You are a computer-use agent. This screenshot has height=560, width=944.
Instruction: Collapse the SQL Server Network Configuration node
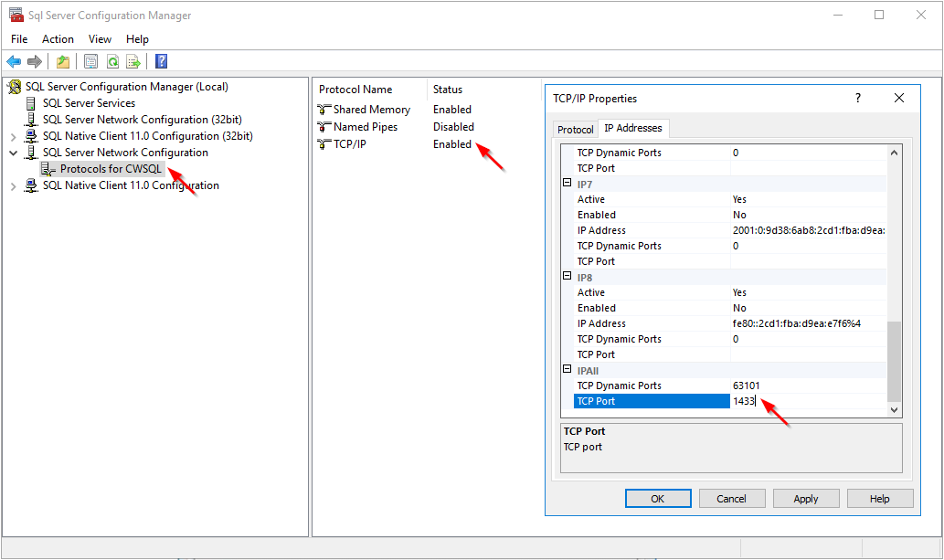tap(14, 153)
